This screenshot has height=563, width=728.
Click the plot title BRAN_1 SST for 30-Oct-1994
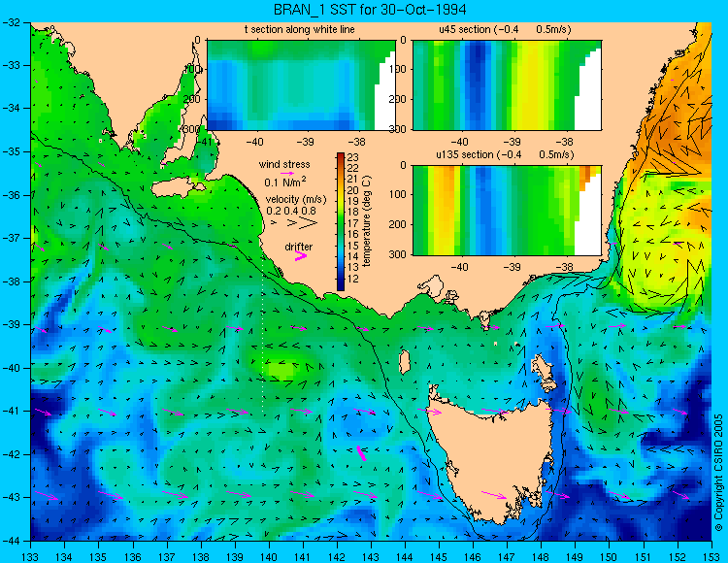(x=370, y=10)
